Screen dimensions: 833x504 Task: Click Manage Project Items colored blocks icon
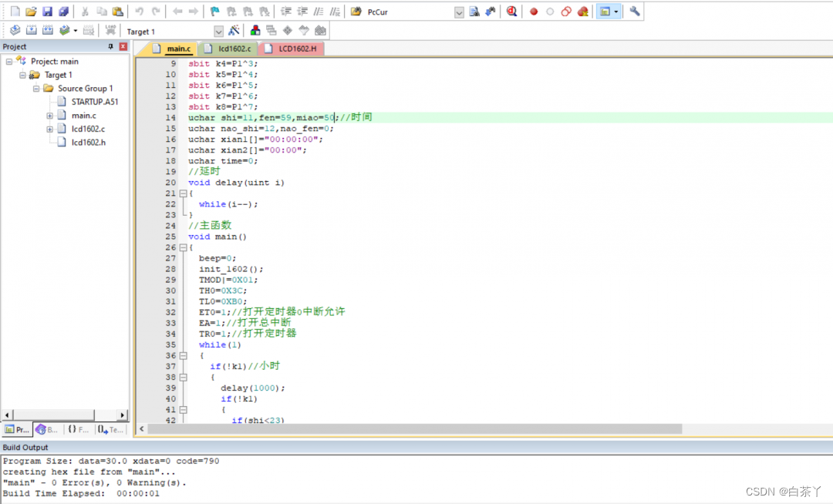(x=255, y=31)
